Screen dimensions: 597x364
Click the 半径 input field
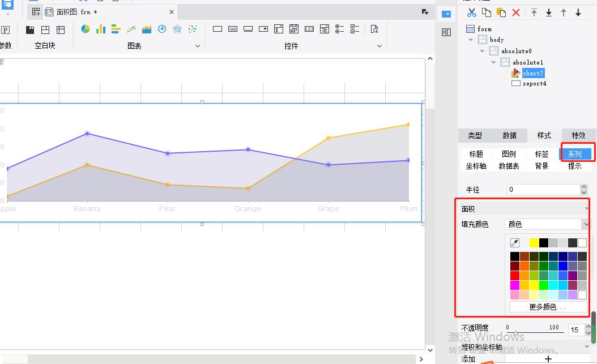[x=544, y=190]
